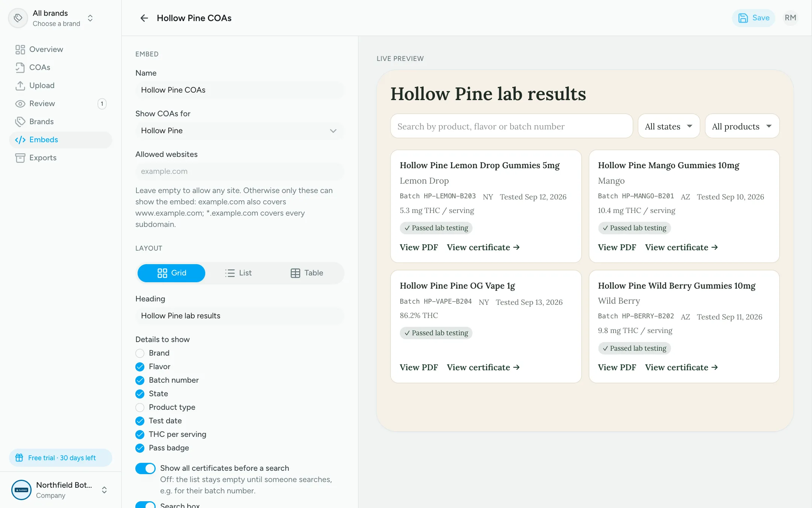Click the 86.2% THC value

419,315
